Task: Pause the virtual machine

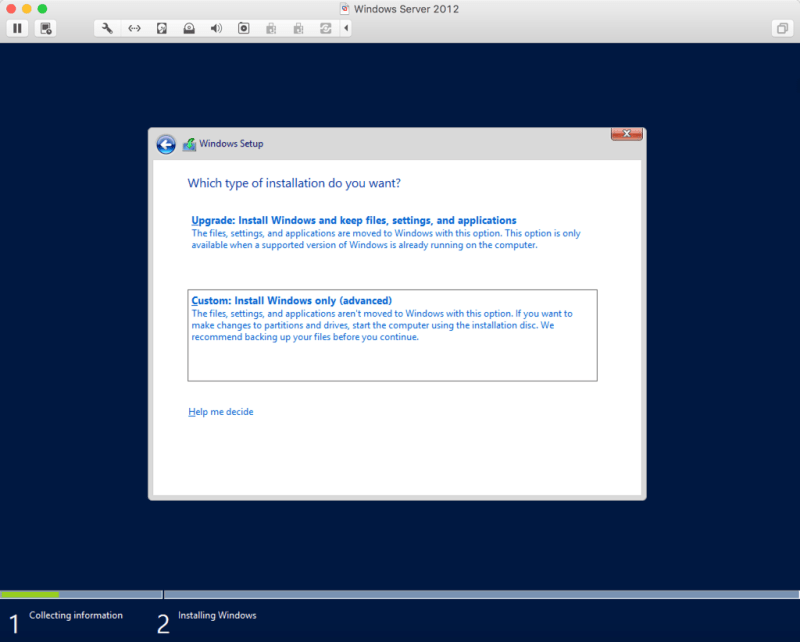Action: tap(17, 28)
